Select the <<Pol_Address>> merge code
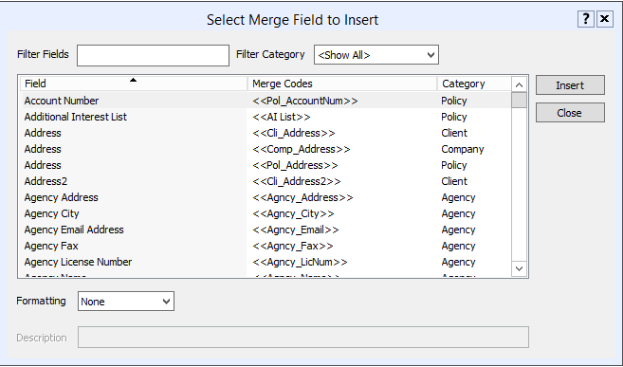Image resolution: width=623 pixels, height=367 pixels. 295,165
